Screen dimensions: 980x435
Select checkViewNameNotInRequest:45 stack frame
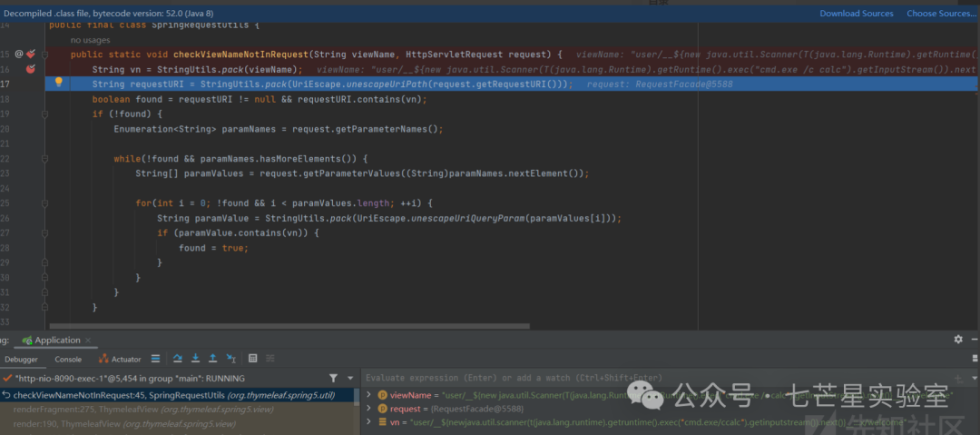click(x=179, y=395)
